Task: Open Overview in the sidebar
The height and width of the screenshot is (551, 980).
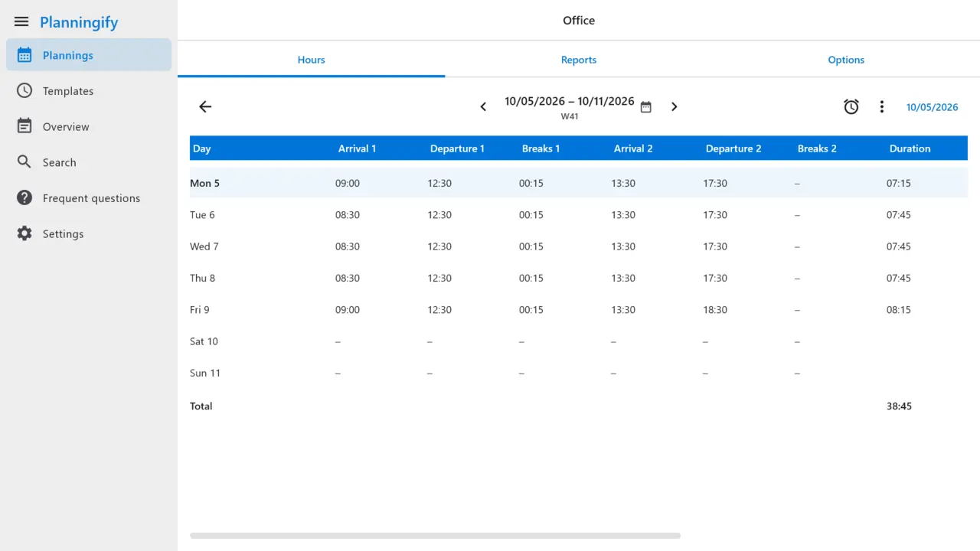Action: (89, 127)
